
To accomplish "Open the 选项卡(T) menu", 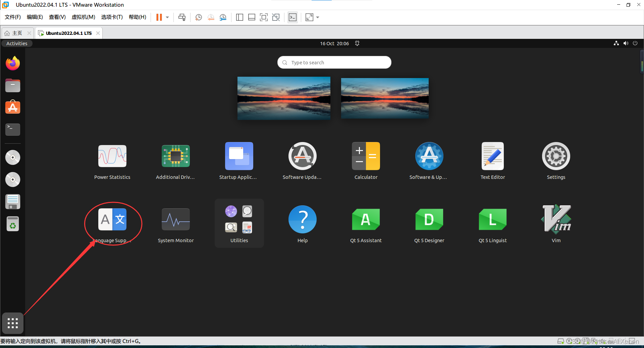I will tap(112, 17).
